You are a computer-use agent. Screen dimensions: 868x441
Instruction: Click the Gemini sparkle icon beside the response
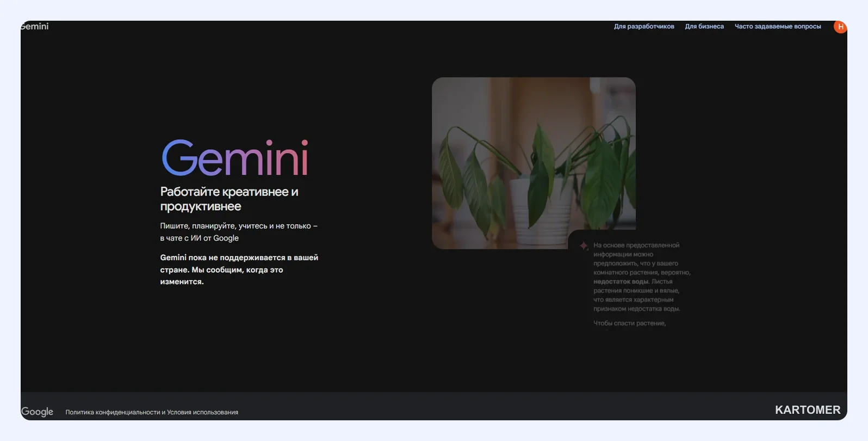click(x=584, y=246)
